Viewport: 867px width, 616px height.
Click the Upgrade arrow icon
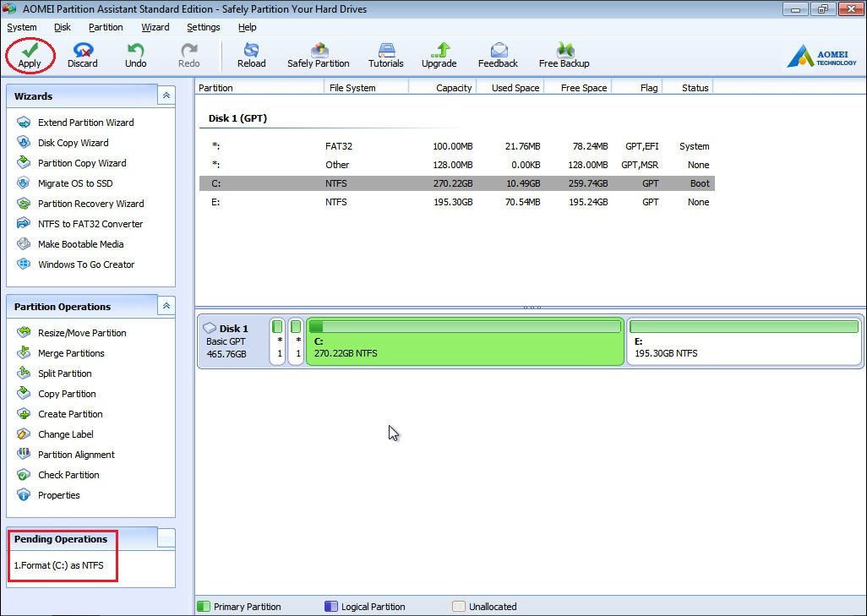tap(439, 50)
